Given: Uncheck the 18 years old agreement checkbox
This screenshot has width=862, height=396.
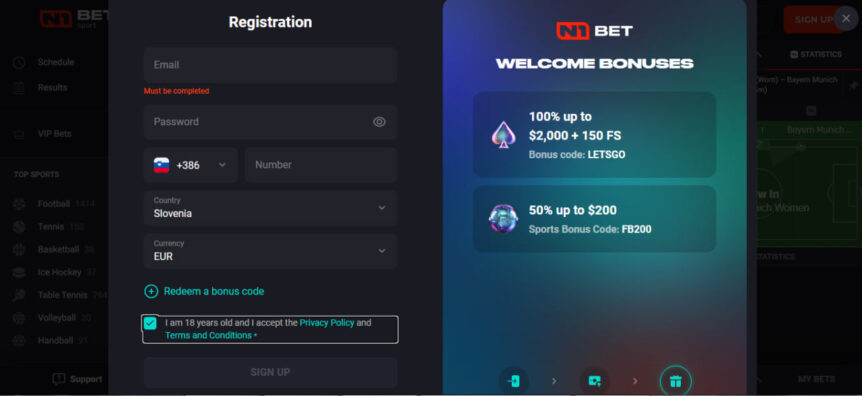Looking at the screenshot, I should point(150,323).
